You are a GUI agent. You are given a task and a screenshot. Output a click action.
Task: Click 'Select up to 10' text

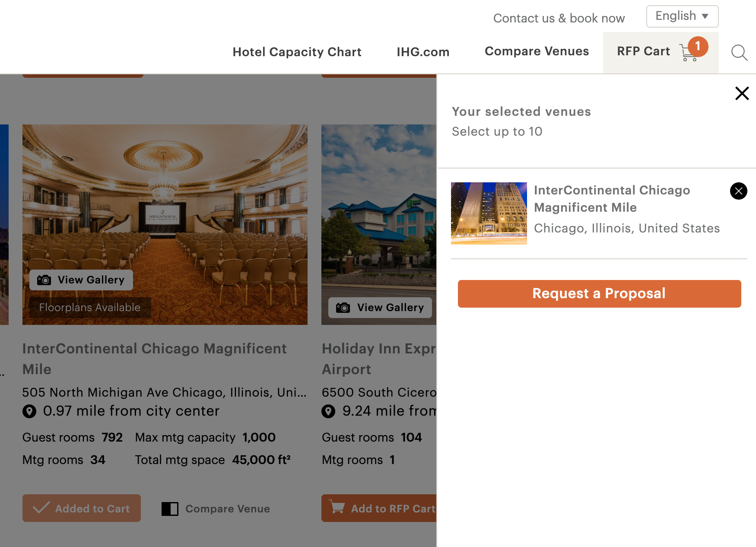(x=497, y=131)
